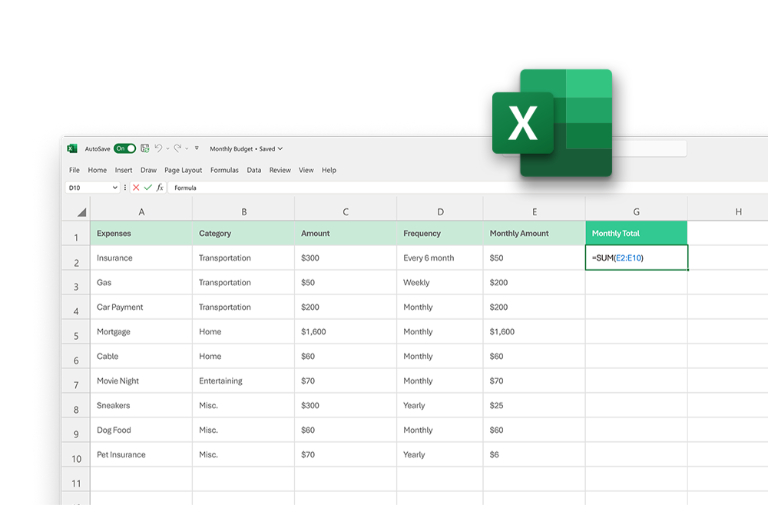Cancel the formula entry with red X
Image resolution: width=768 pixels, height=512 pixels.
(136, 188)
